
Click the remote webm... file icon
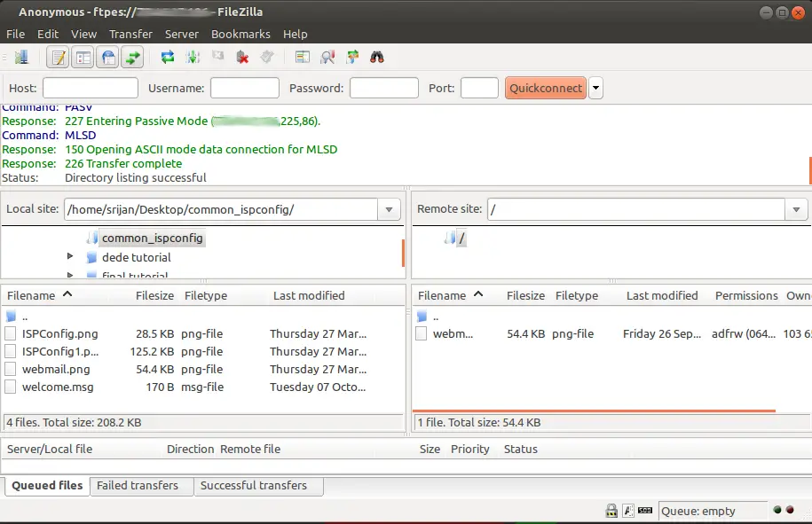coord(422,334)
